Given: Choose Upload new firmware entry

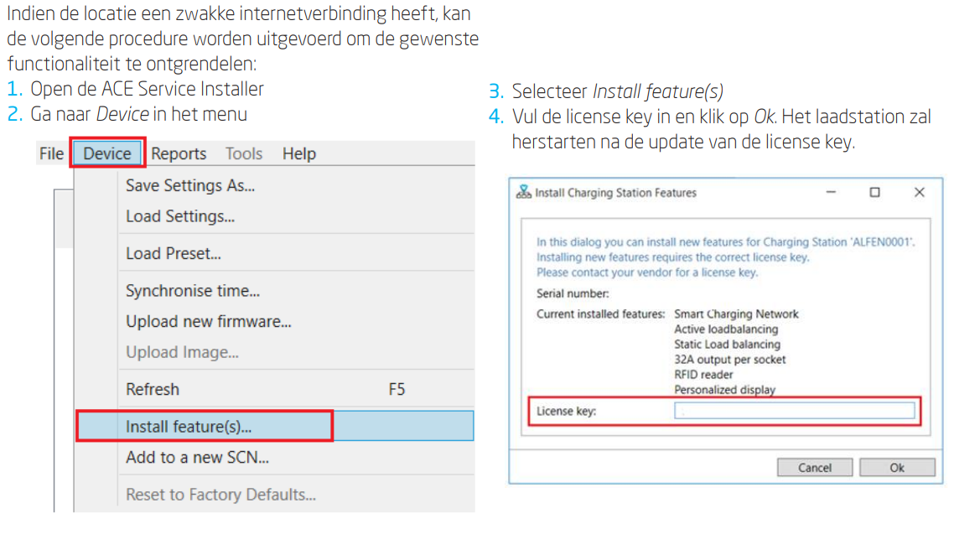Looking at the screenshot, I should click(209, 322).
